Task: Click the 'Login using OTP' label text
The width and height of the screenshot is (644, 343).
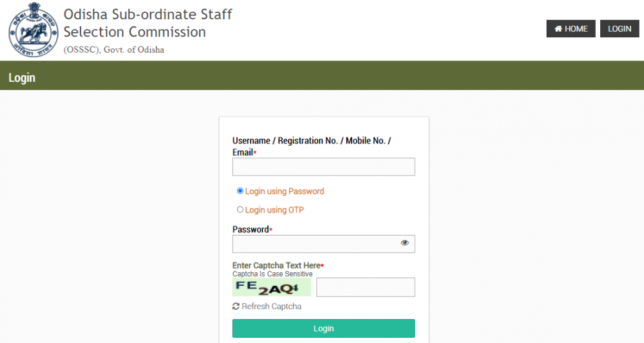Action: pos(274,210)
